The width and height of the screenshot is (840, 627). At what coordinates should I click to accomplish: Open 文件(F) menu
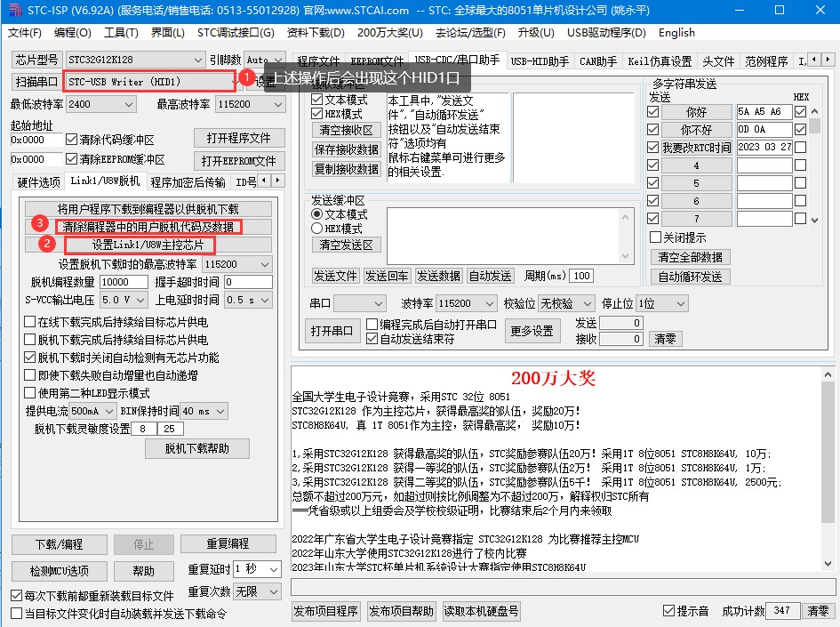(25, 33)
